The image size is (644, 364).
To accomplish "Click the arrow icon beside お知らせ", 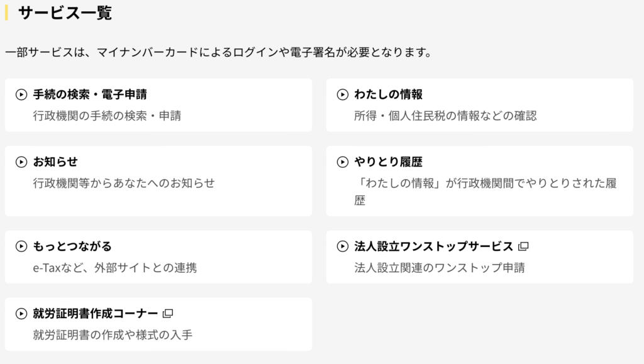I will coord(21,162).
